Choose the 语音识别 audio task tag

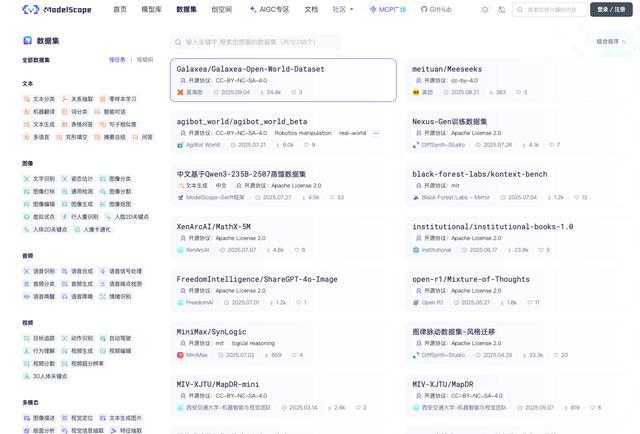40,271
